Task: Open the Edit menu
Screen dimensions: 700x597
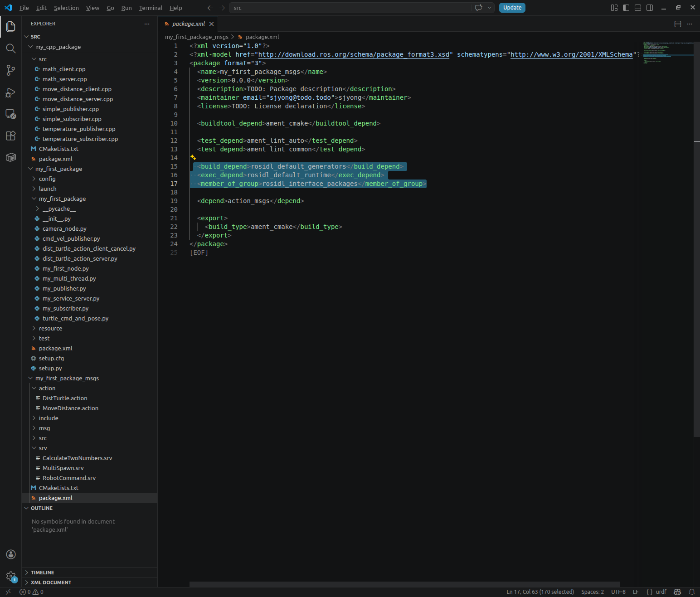Action: [x=41, y=8]
